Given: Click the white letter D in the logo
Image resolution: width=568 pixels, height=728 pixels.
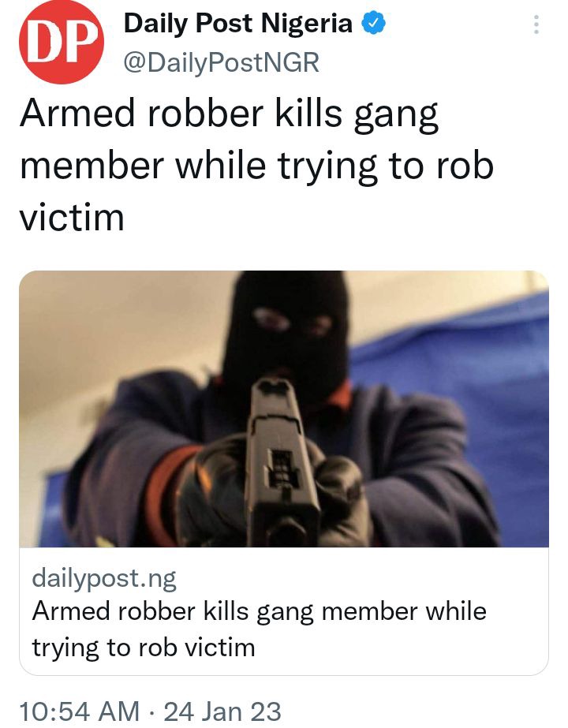Looking at the screenshot, I should 45,41.
